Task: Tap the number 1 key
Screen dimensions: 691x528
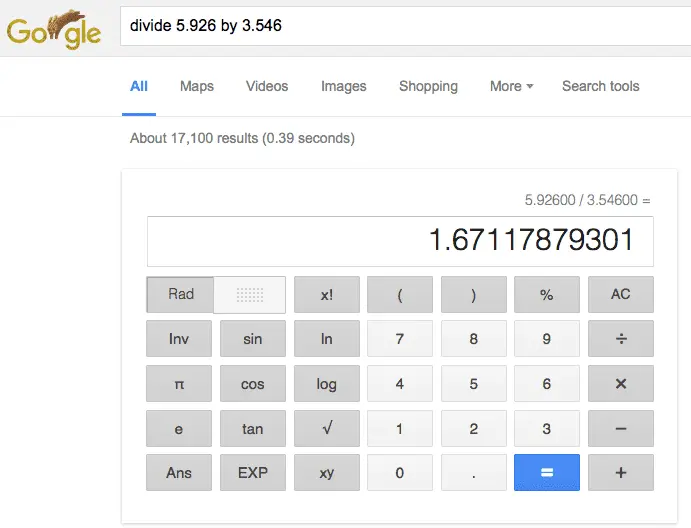Action: (400, 428)
